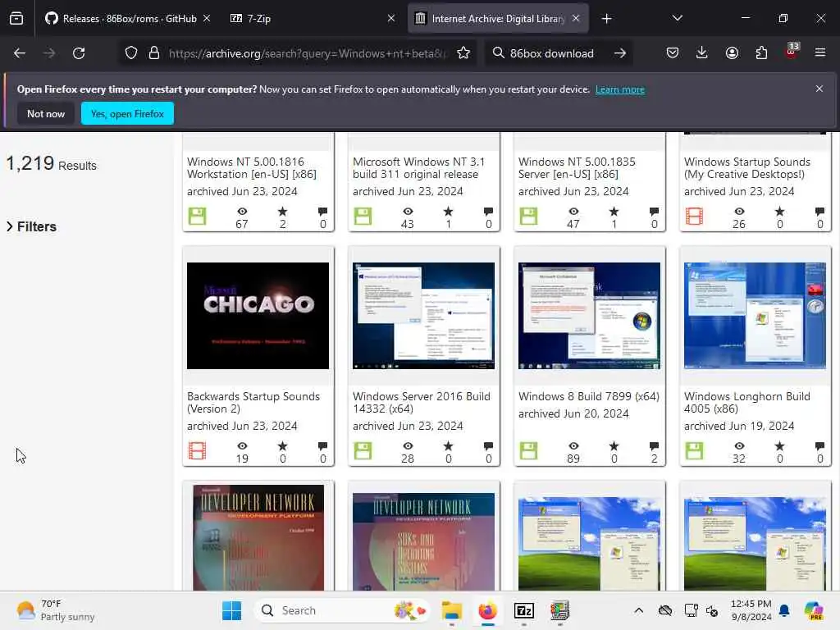This screenshot has width=840, height=630.
Task: Open the Firefox account icon
Action: 732,52
